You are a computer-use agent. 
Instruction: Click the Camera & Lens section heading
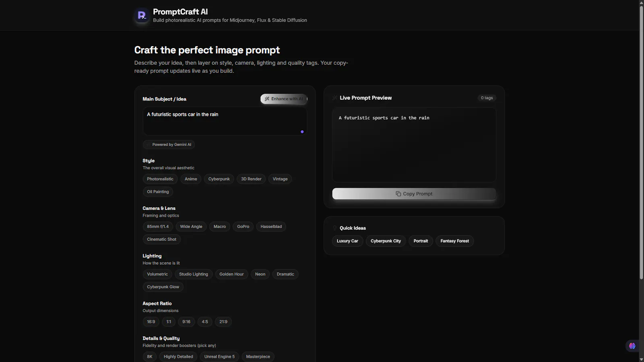click(159, 208)
